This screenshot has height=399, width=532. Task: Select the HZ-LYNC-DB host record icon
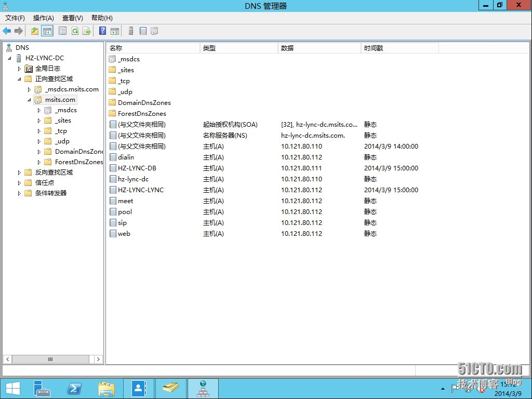(x=112, y=168)
